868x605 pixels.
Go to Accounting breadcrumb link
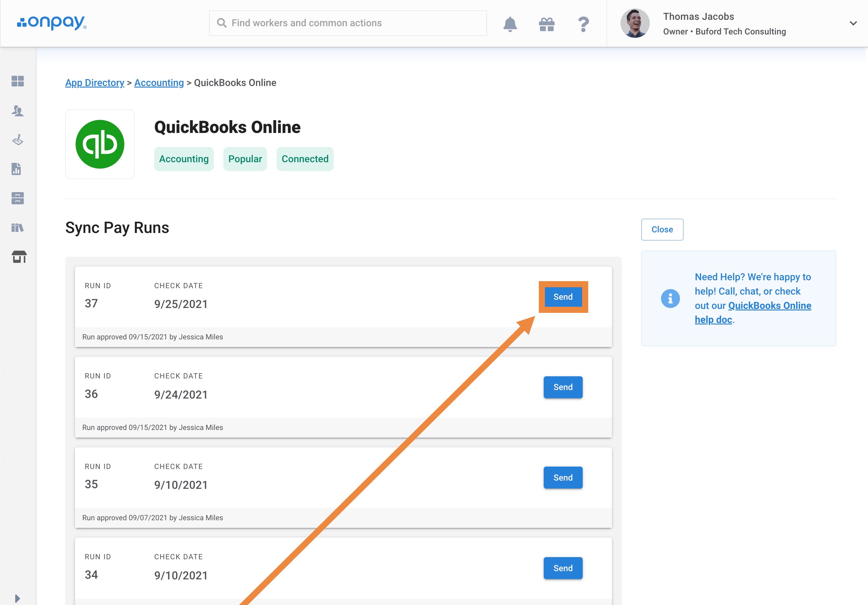pyautogui.click(x=159, y=82)
